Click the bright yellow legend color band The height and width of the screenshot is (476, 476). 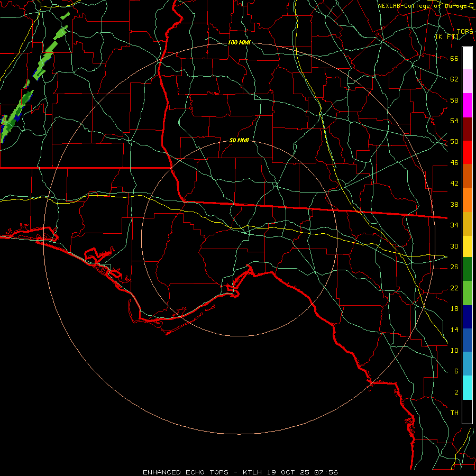467,246
